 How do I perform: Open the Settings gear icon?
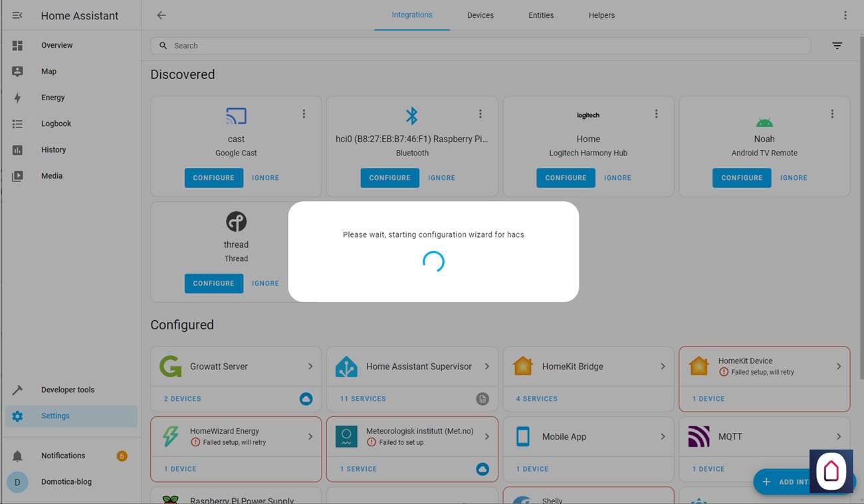pyautogui.click(x=17, y=416)
